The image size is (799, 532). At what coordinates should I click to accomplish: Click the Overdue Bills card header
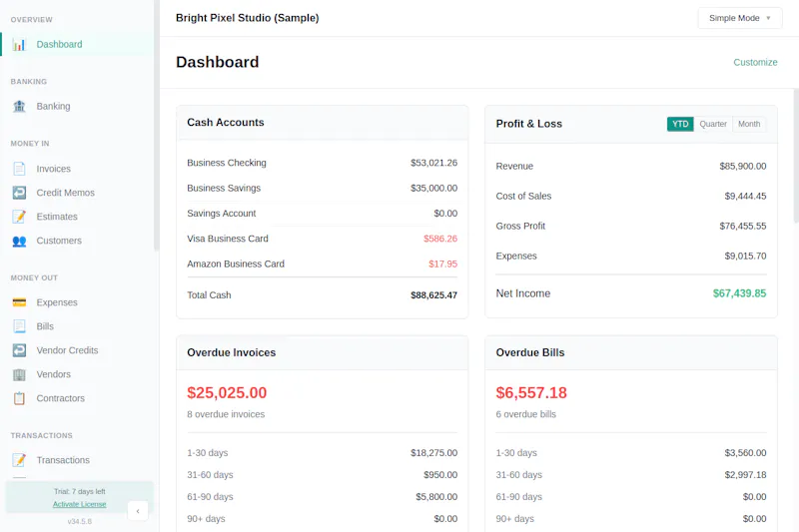(x=631, y=352)
